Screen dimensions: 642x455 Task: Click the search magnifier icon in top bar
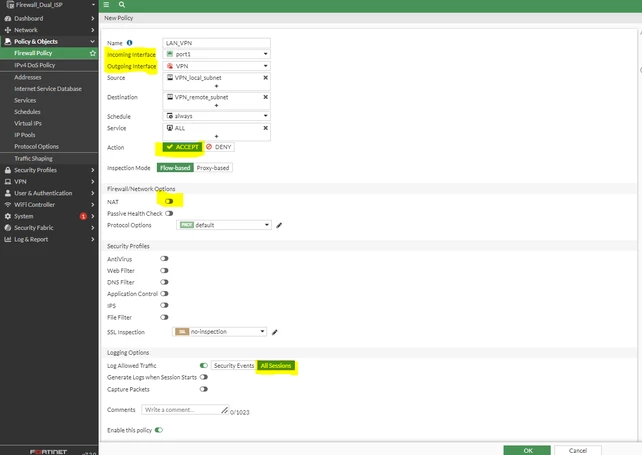pyautogui.click(x=122, y=5)
